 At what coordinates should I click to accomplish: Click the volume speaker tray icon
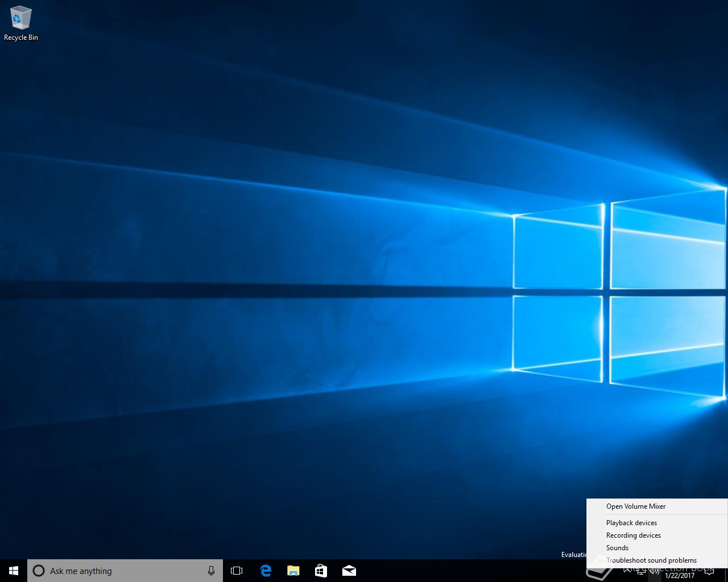point(655,571)
